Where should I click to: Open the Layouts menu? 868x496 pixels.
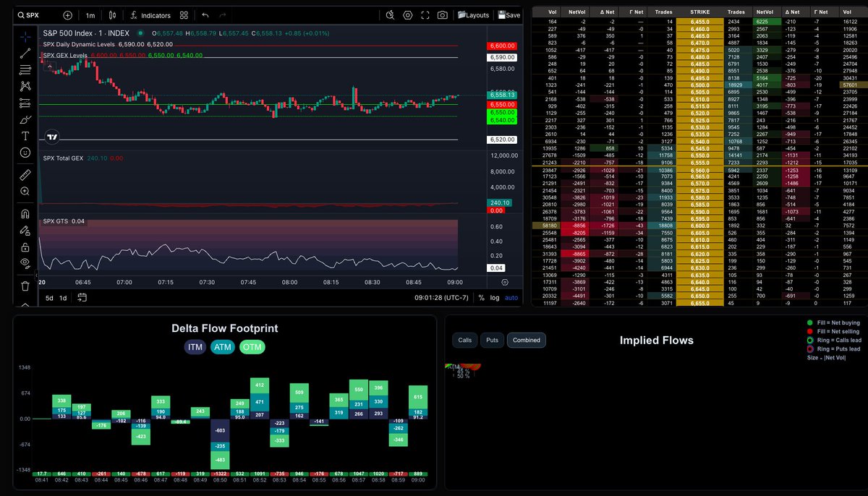[x=473, y=15]
